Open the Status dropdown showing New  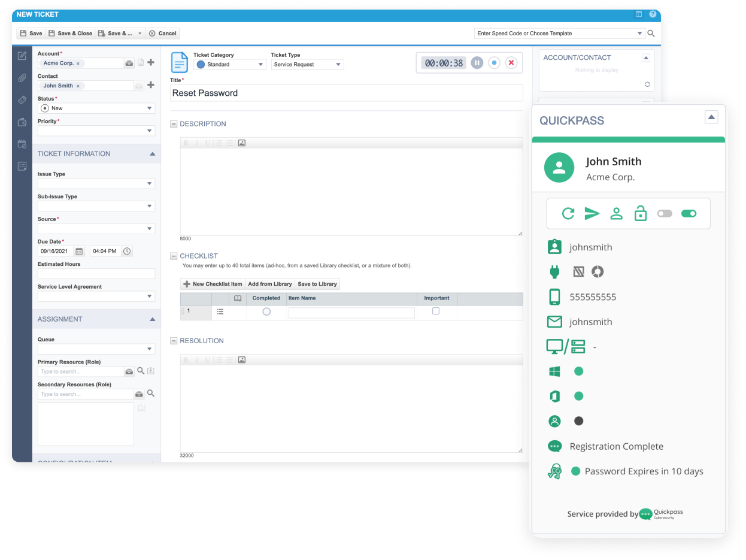[x=96, y=108]
